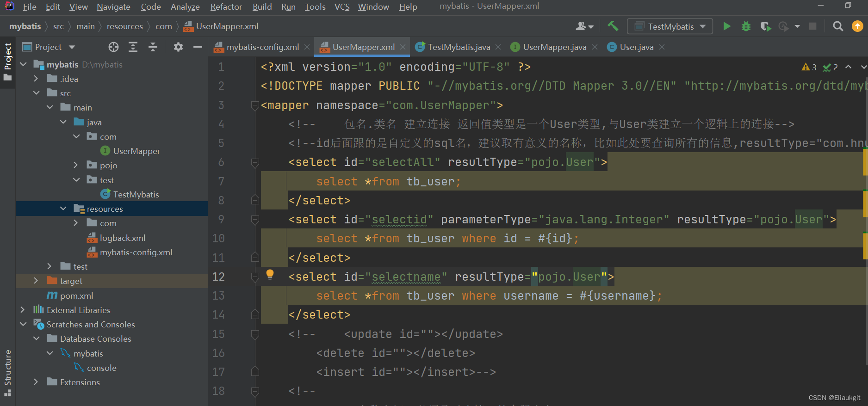The height and width of the screenshot is (406, 868).
Task: Open the VCS menu
Action: (x=342, y=7)
